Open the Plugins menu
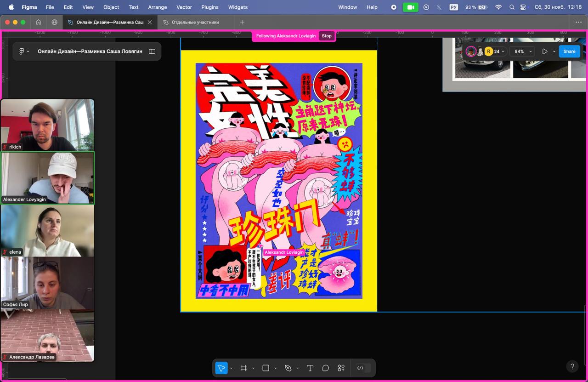This screenshot has width=588, height=382. click(210, 7)
